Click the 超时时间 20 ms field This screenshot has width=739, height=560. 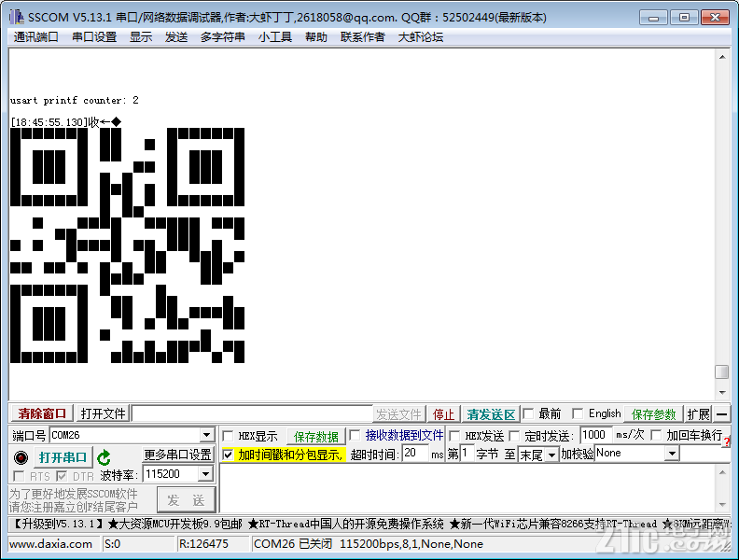point(415,454)
